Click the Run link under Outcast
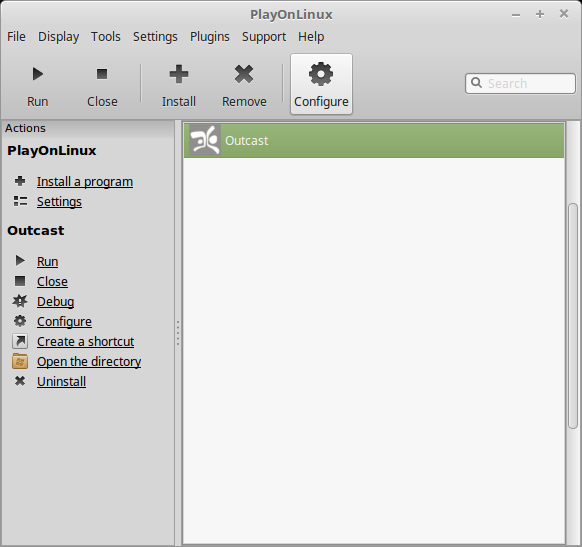The width and height of the screenshot is (582, 547). click(x=48, y=262)
